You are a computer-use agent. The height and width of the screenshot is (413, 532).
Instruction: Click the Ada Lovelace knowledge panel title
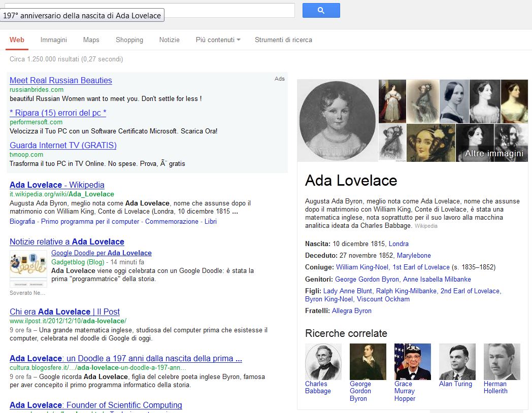351,181
